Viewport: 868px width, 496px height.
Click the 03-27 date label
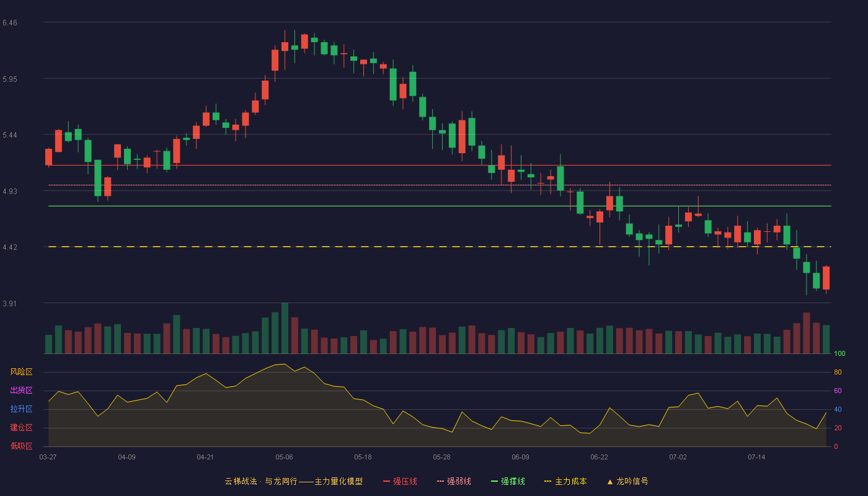[x=48, y=457]
